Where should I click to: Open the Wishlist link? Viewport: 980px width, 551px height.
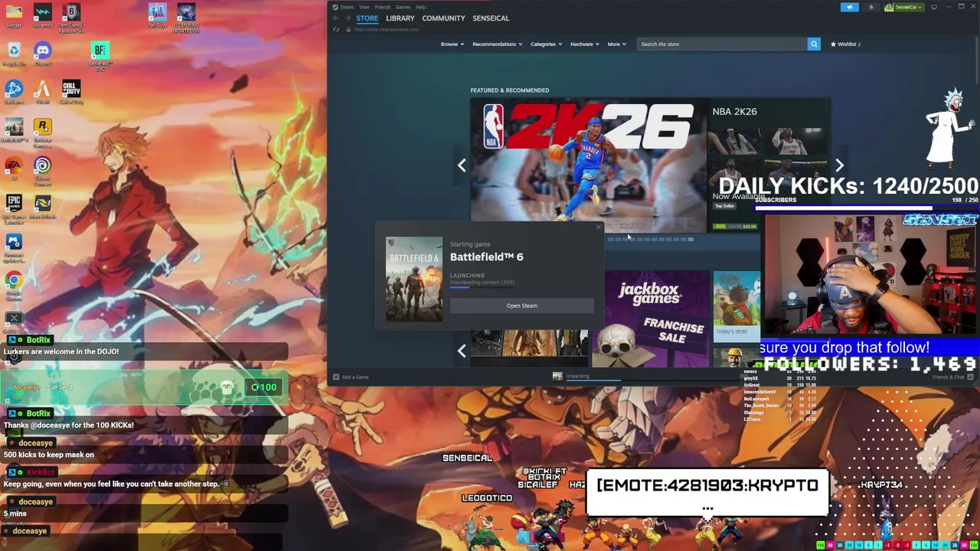845,44
